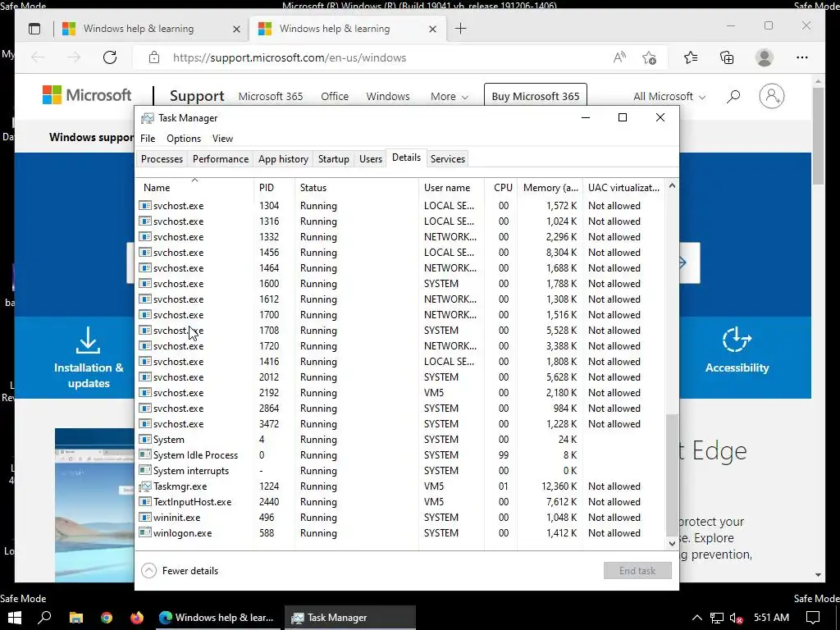Open the notification center icon
Image resolution: width=840 pixels, height=630 pixels.
[x=813, y=618]
